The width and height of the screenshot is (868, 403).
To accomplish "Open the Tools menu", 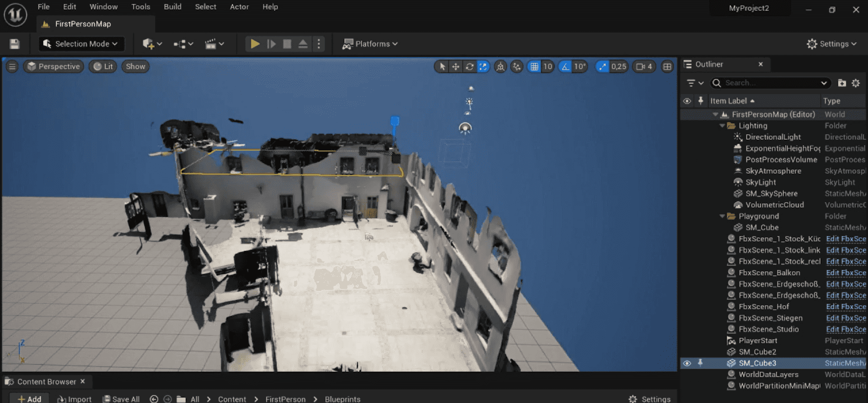I will (x=141, y=7).
